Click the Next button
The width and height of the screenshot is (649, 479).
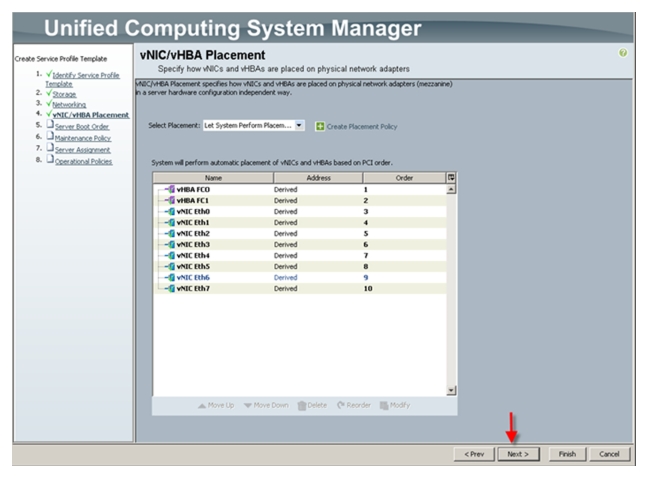[x=518, y=454]
